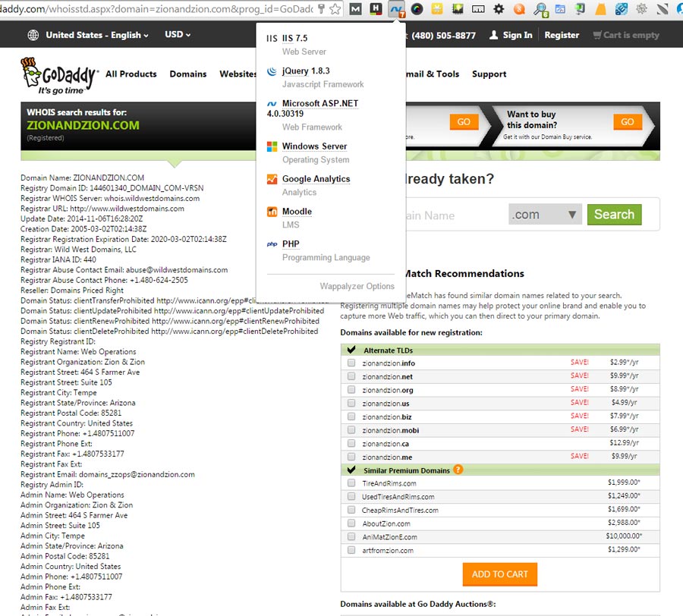Viewport: 683px width, 616px height.
Task: Open the Support menu
Action: [489, 74]
